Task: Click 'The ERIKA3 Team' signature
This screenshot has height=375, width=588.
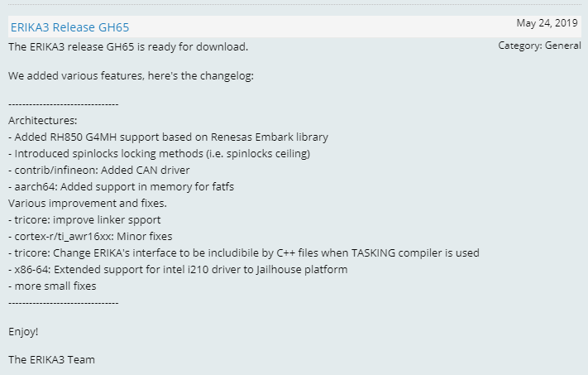Action: click(x=51, y=360)
